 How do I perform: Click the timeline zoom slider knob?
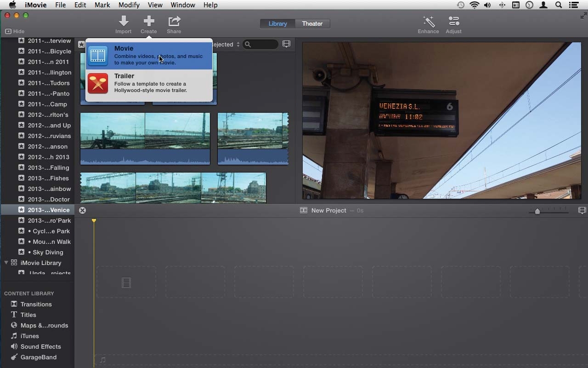537,211
